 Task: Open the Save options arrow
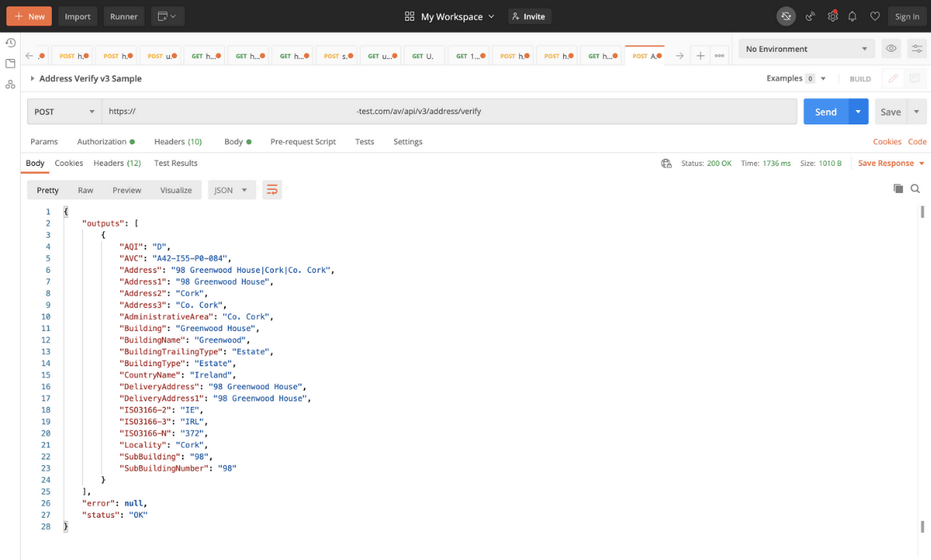point(916,112)
